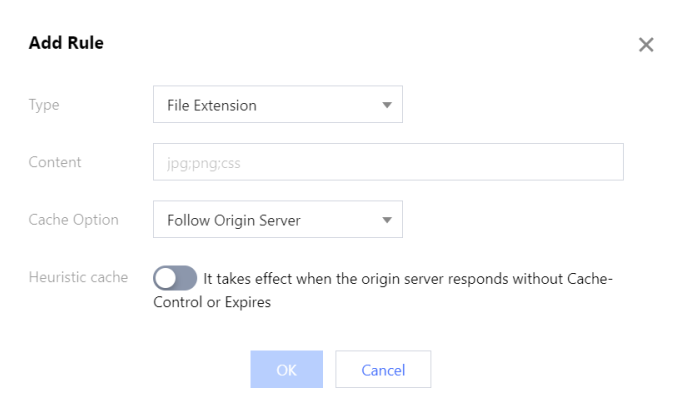The image size is (682, 417).
Task: Enable the Heuristic cache toggle
Action: (175, 278)
